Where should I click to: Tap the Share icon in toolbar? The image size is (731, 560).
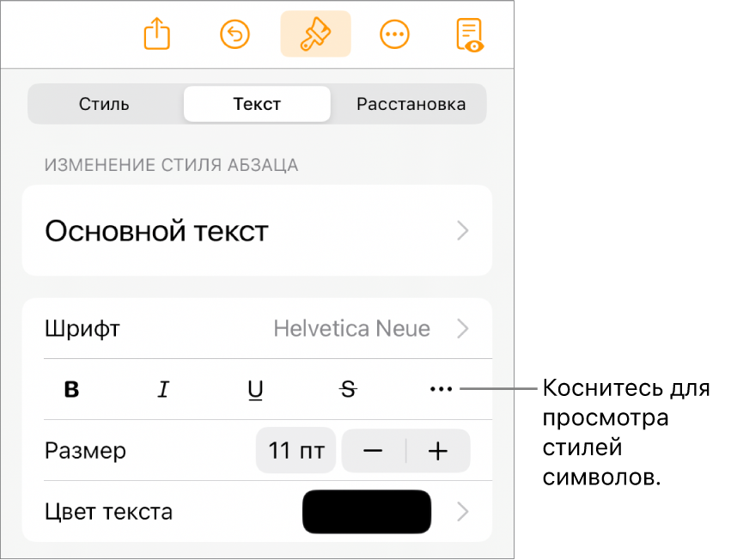click(156, 33)
